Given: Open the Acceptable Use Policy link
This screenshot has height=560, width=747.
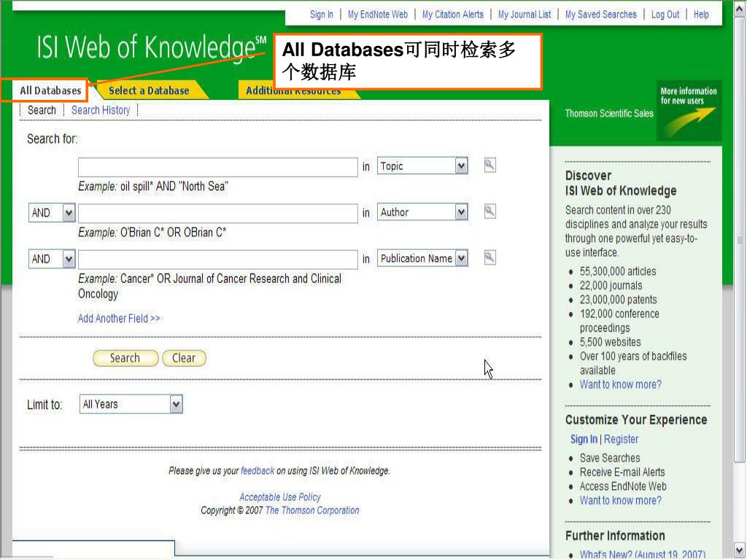Looking at the screenshot, I should point(280,497).
